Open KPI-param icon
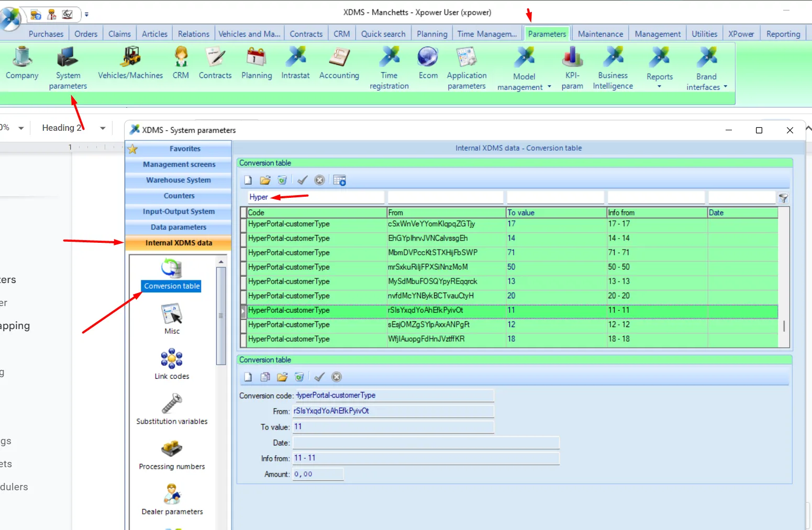 coord(572,68)
